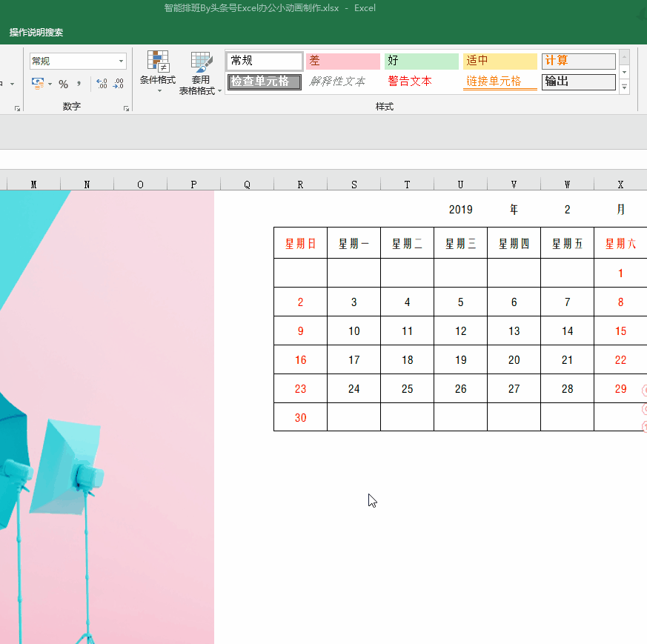Screen dimensions: 647x644
Task: Apply the 计算 (Calculation) cell style
Action: 579,61
